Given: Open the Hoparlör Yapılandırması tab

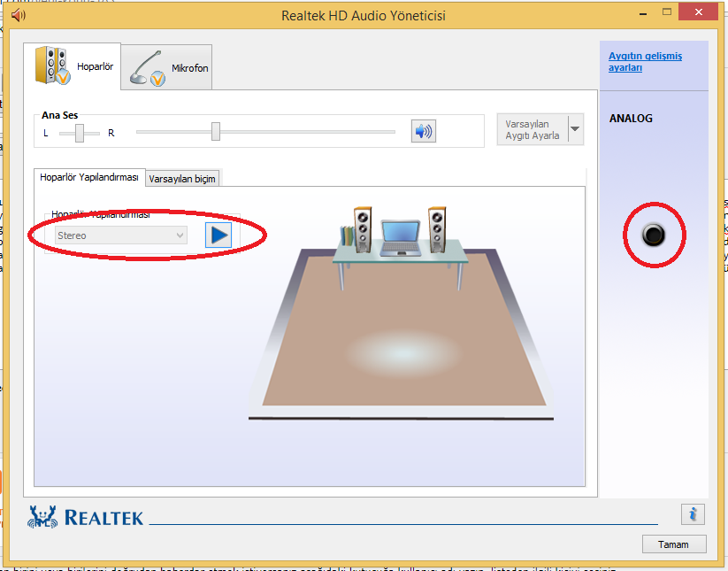Looking at the screenshot, I should pyautogui.click(x=89, y=177).
